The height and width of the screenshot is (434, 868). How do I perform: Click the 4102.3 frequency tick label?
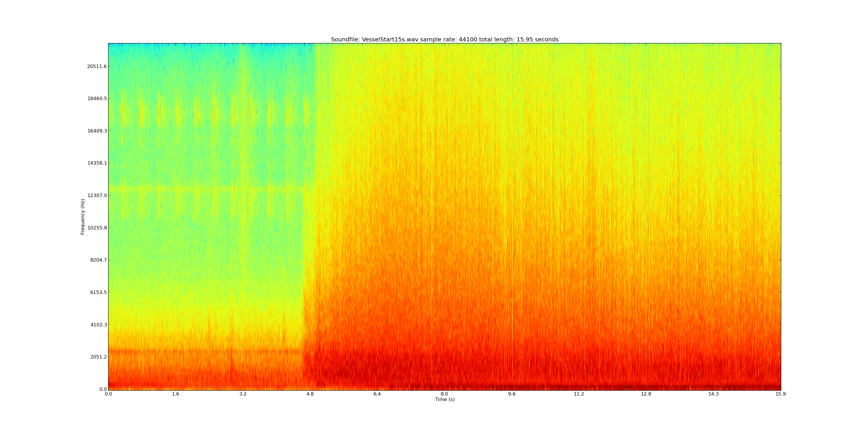[98, 325]
